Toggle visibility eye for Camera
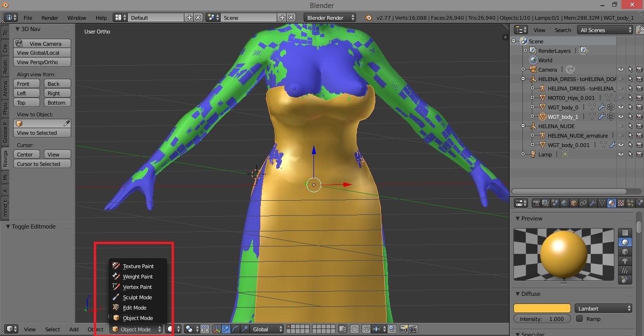The height and width of the screenshot is (336, 644). click(621, 70)
